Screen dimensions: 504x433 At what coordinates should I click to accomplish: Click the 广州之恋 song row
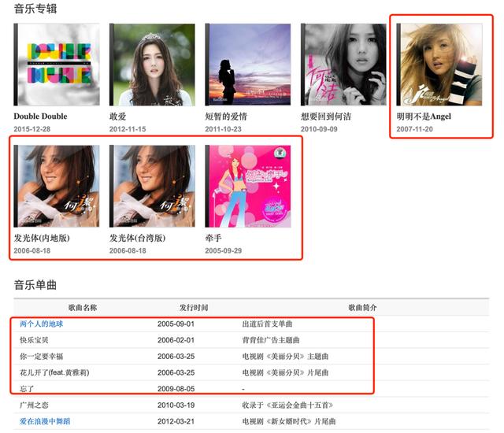(251, 405)
